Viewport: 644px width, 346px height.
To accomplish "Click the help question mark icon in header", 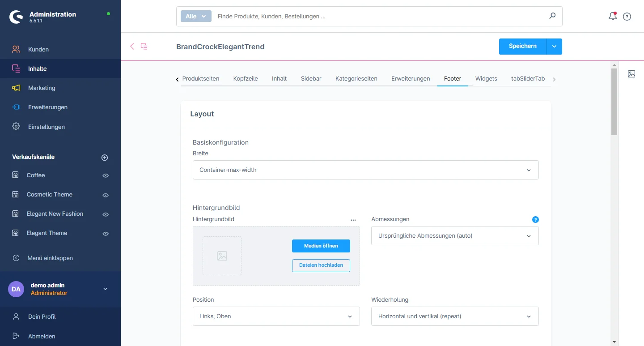I will click(x=627, y=17).
